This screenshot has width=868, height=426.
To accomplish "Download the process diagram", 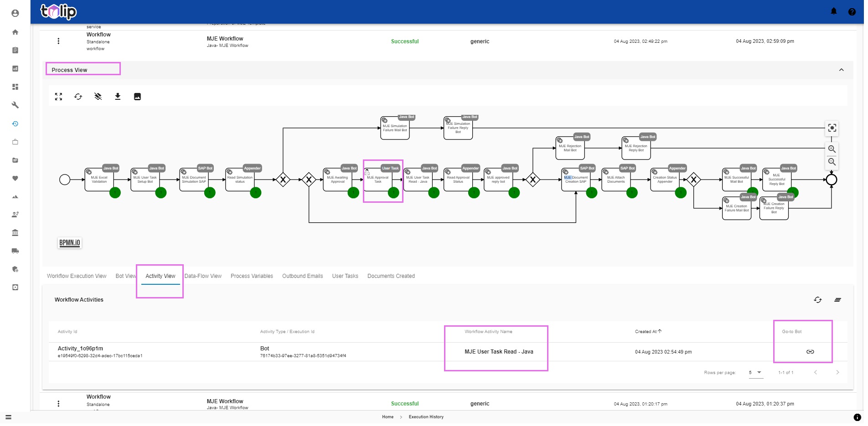I will click(x=118, y=97).
